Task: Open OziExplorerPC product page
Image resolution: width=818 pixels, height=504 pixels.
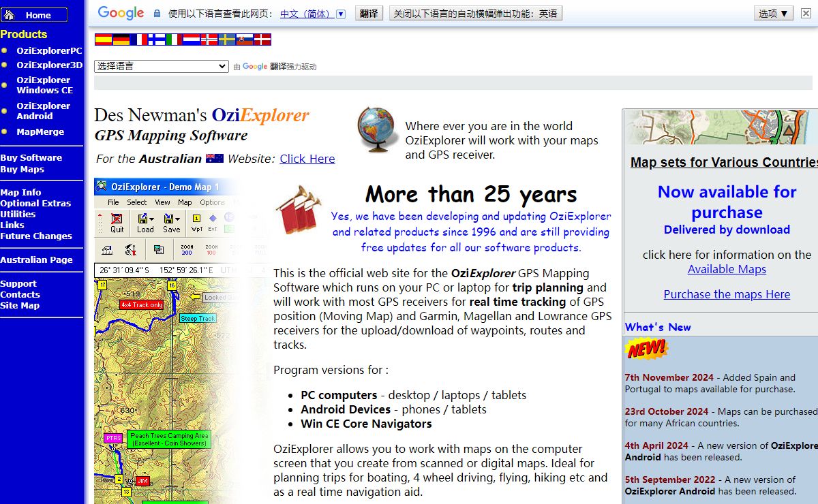Action: [49, 50]
